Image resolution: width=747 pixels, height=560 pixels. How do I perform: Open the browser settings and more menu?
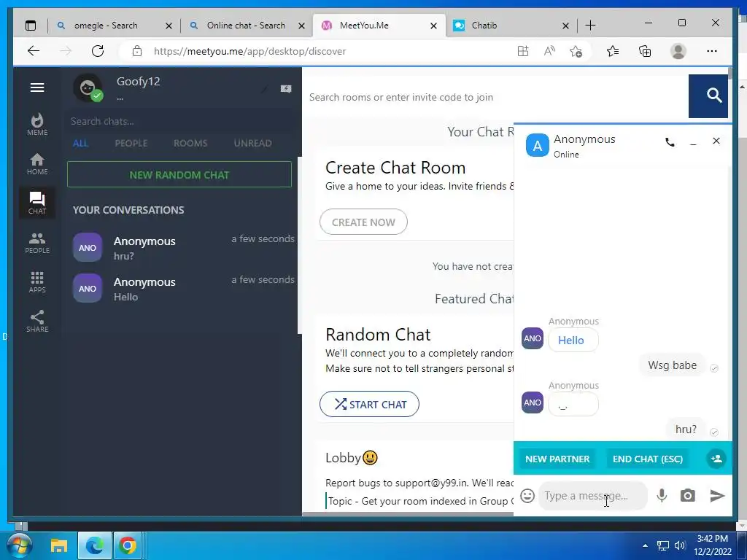pyautogui.click(x=712, y=51)
